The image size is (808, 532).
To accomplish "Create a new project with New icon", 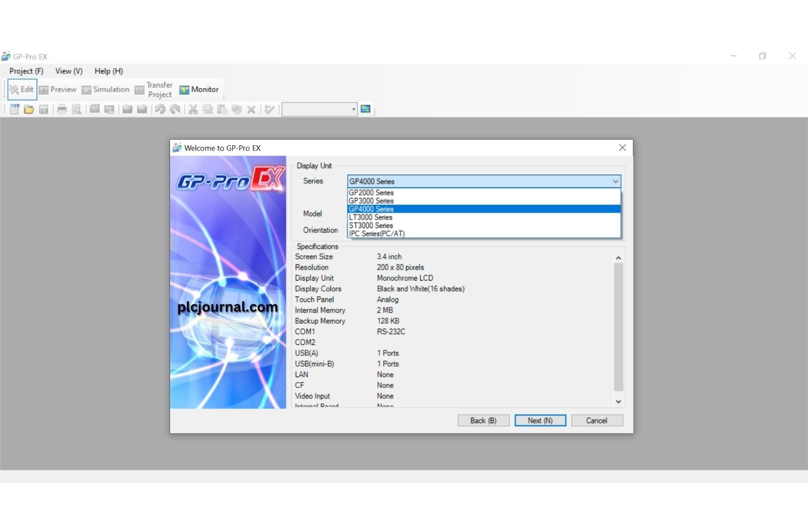I will [14, 109].
